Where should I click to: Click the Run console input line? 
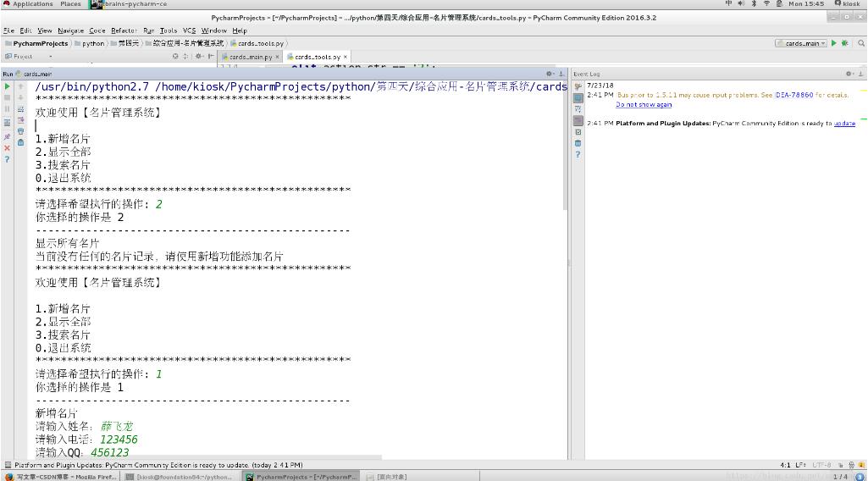[299, 125]
